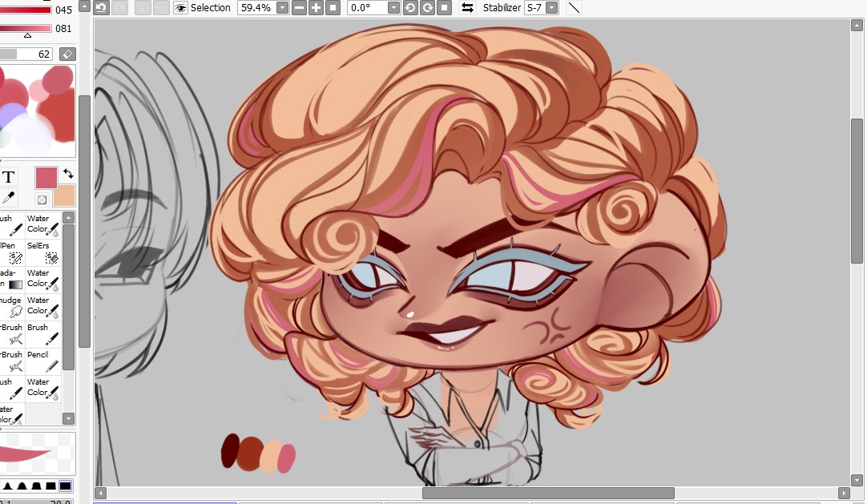Toggle the Selection visibility eye

tap(180, 8)
